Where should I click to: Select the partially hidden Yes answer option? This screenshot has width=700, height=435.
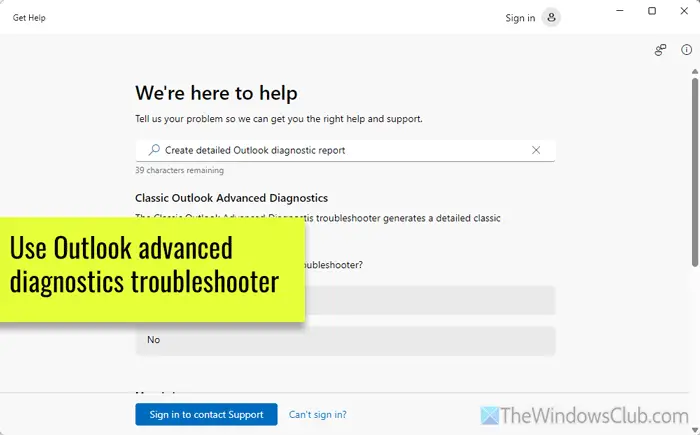[x=430, y=300]
